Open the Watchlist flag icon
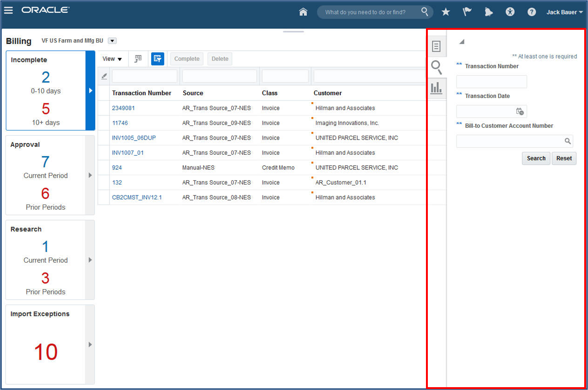 (467, 12)
